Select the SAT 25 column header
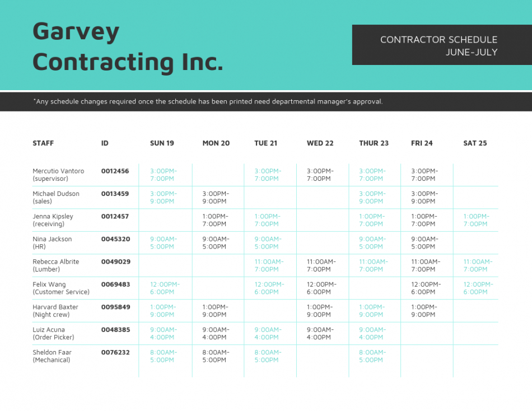Screen dimensions: 532x411 (x=475, y=143)
